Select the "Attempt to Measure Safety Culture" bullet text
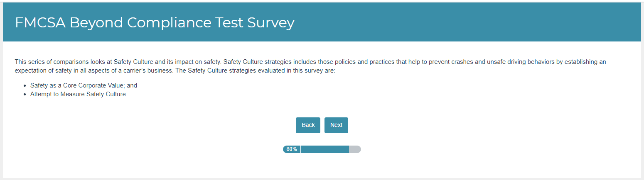The width and height of the screenshot is (644, 180). [79, 94]
